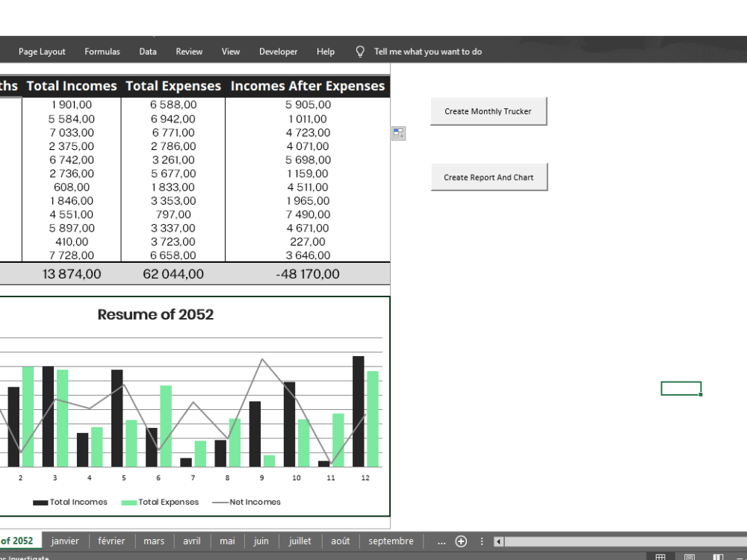This screenshot has width=747, height=560.
Task: Select the total incomes cell 13 874,00
Action: pos(72,274)
